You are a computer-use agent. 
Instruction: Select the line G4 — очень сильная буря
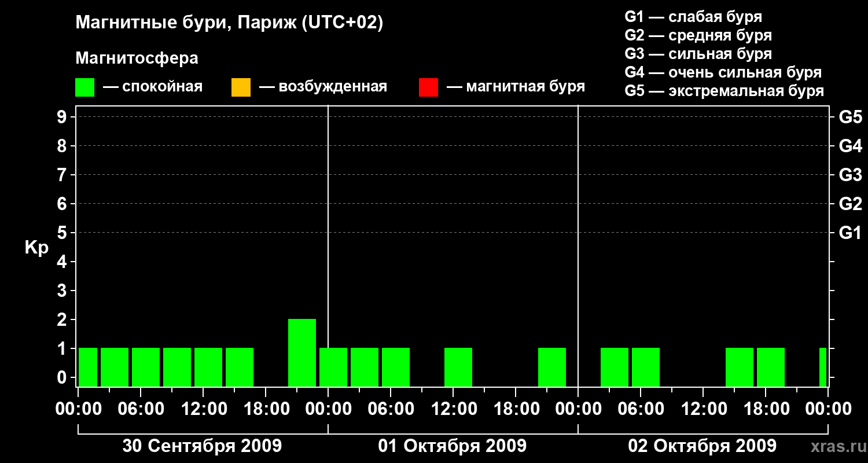723,72
